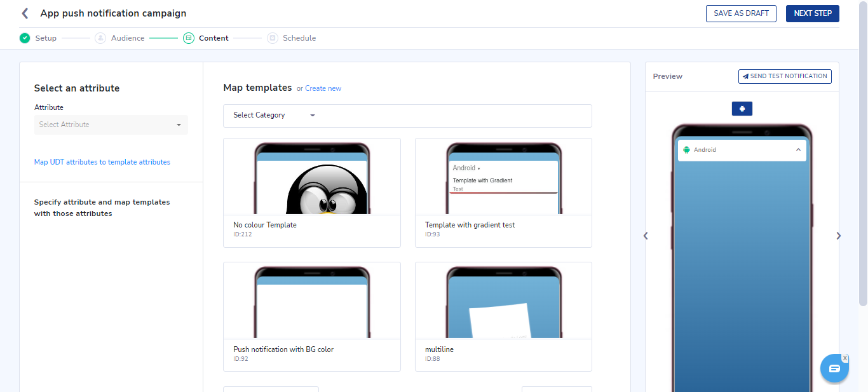The image size is (868, 392).
Task: Open the 'or Create new' link
Action: (319, 88)
